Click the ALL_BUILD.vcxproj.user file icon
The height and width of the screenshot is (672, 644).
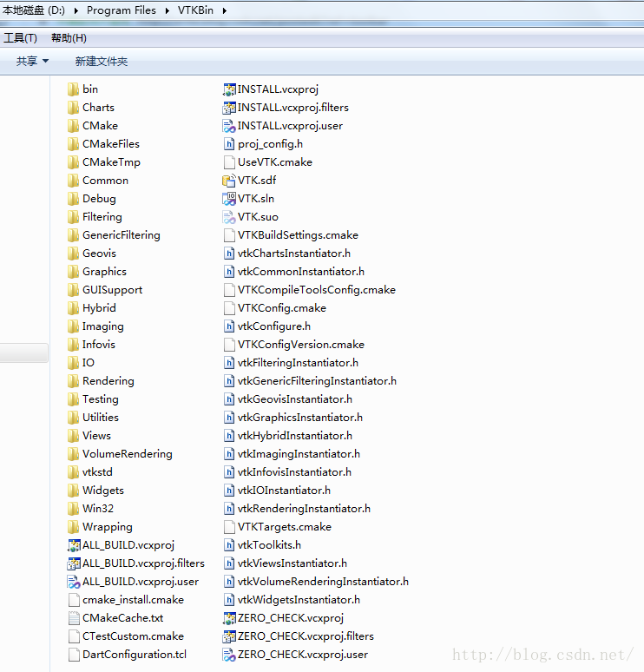[74, 582]
